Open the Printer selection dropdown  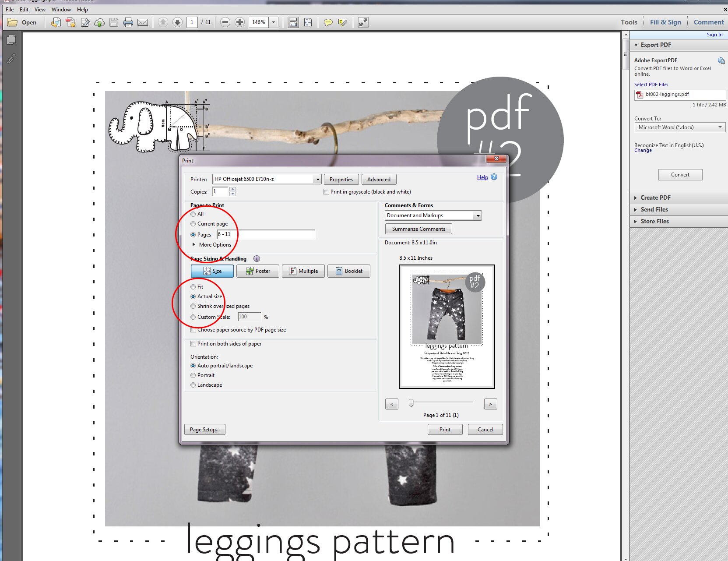317,180
